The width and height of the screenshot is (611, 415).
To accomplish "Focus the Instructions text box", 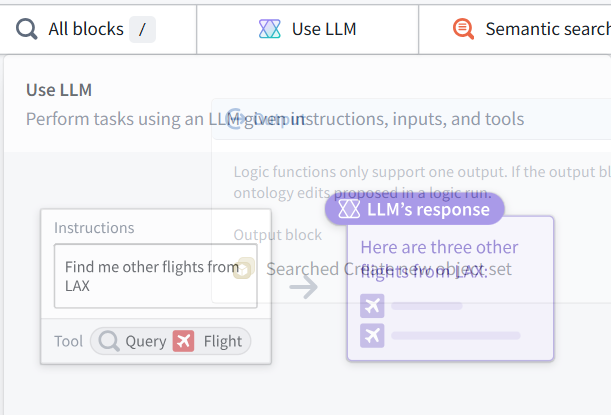I will pyautogui.click(x=155, y=276).
